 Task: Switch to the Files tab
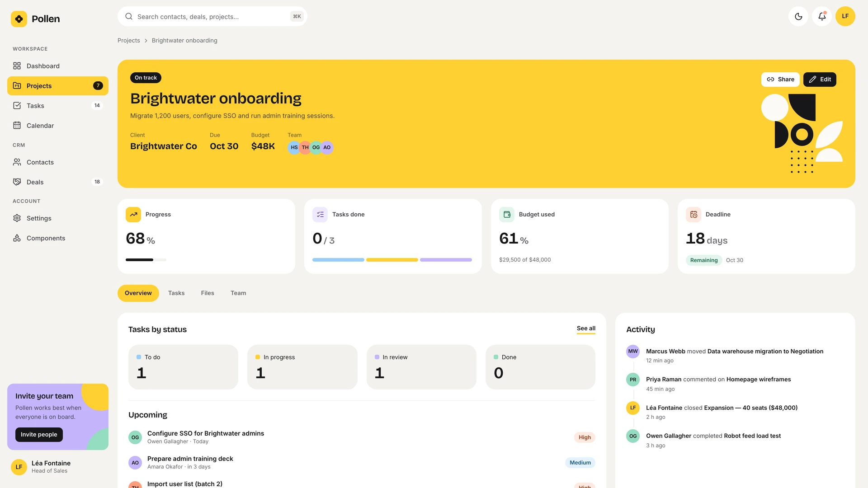coord(208,293)
